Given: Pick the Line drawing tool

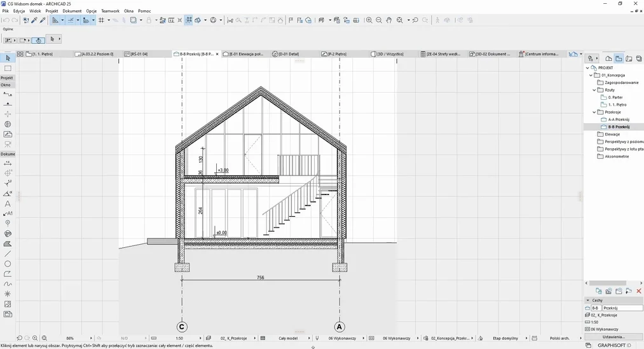Looking at the screenshot, I should coord(8,254).
